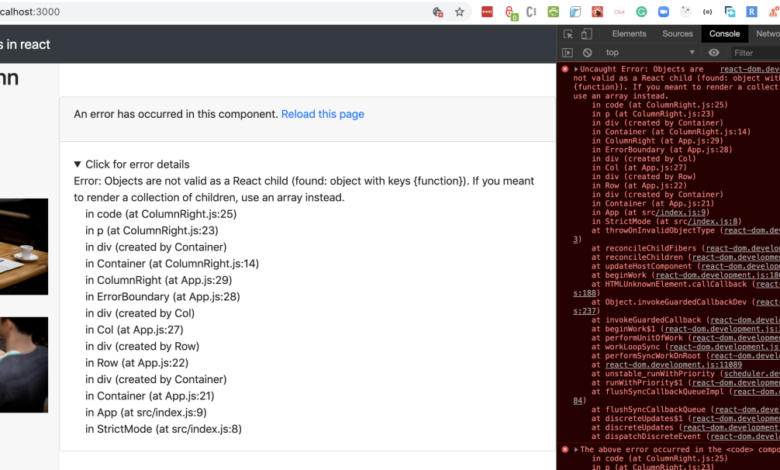This screenshot has height=470, width=780.
Task: Open the curly-braces '{=}' extension
Action: pyautogui.click(x=707, y=12)
